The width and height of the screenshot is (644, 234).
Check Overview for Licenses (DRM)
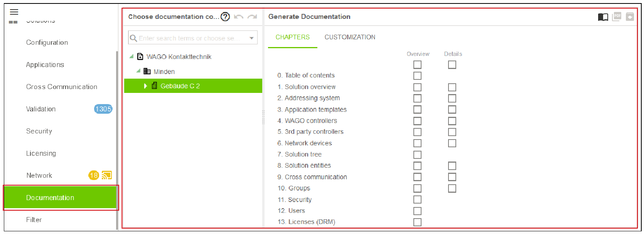coord(417,222)
